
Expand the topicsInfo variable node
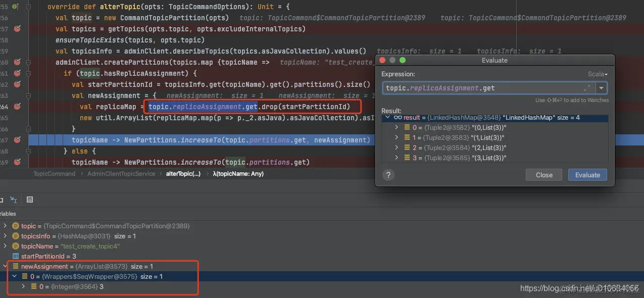tap(5, 236)
